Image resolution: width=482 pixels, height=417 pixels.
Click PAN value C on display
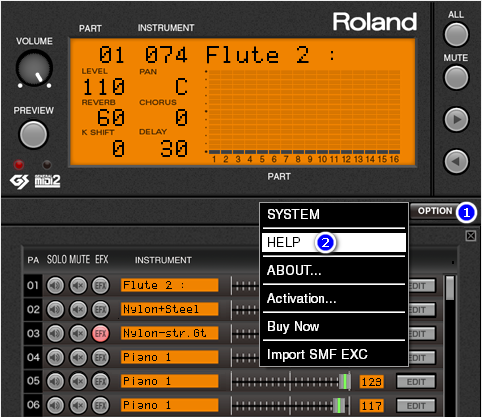click(181, 87)
